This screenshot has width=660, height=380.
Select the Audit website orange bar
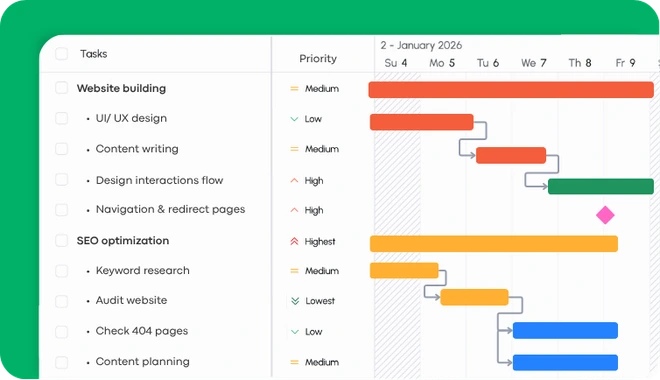coord(474,297)
